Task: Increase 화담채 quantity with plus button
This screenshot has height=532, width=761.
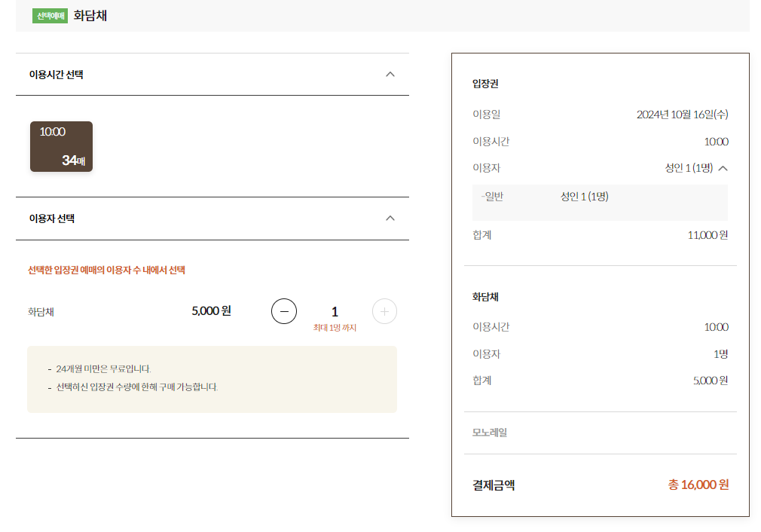Action: pyautogui.click(x=384, y=310)
